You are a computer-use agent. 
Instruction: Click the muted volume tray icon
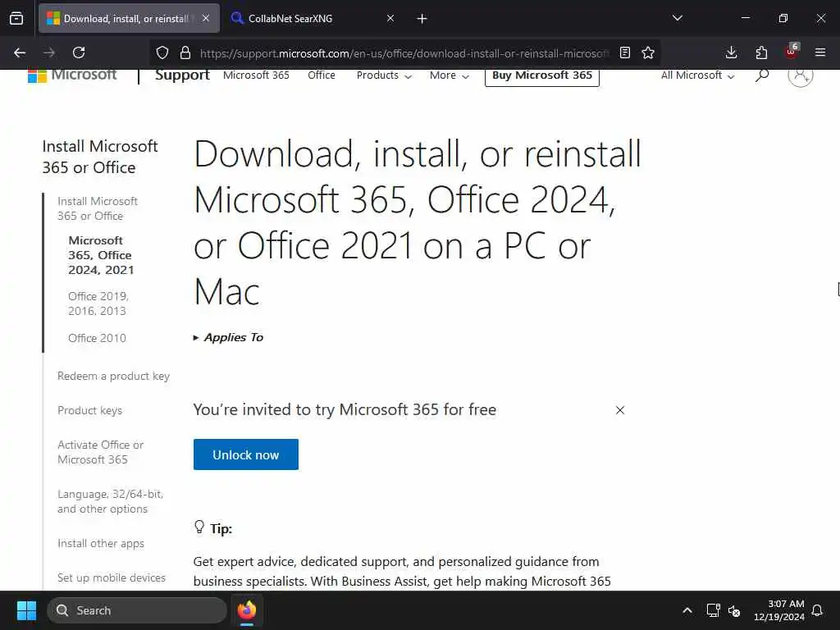click(734, 610)
